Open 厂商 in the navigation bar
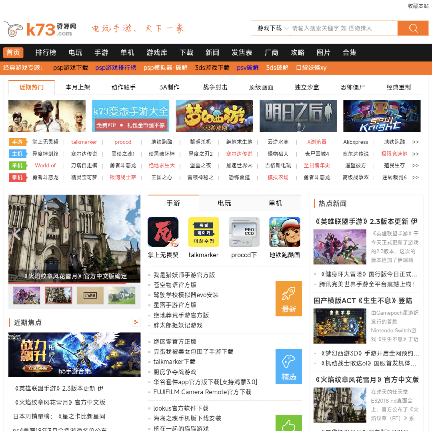Image resolution: width=432 pixels, height=431 pixels. [x=271, y=52]
